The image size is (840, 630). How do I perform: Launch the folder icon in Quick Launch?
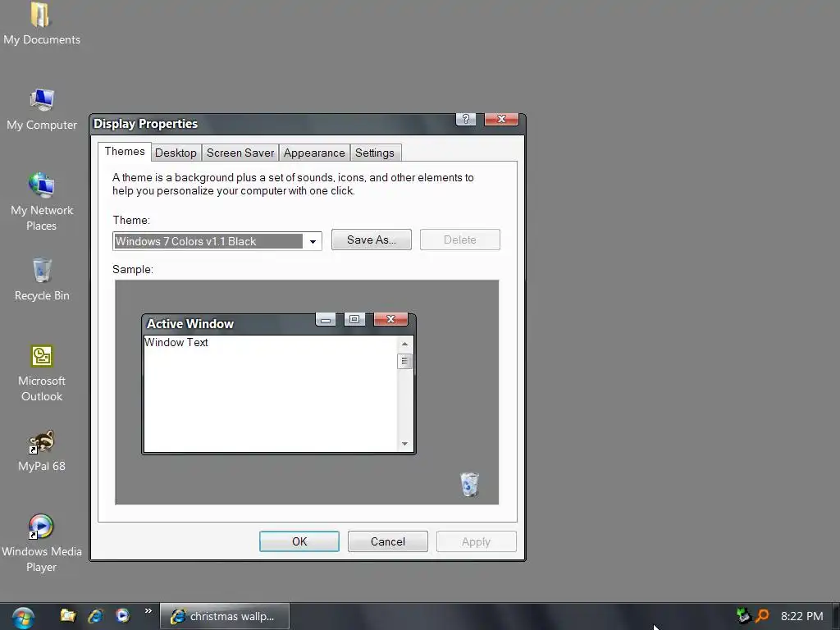coord(67,615)
